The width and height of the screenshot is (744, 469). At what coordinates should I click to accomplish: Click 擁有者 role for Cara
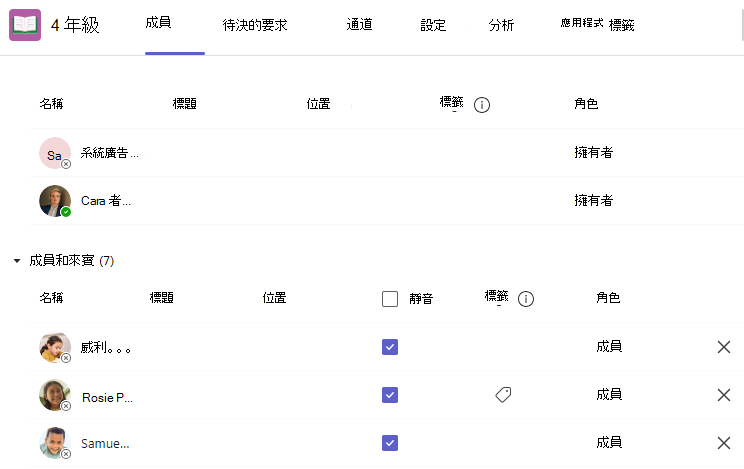click(594, 200)
